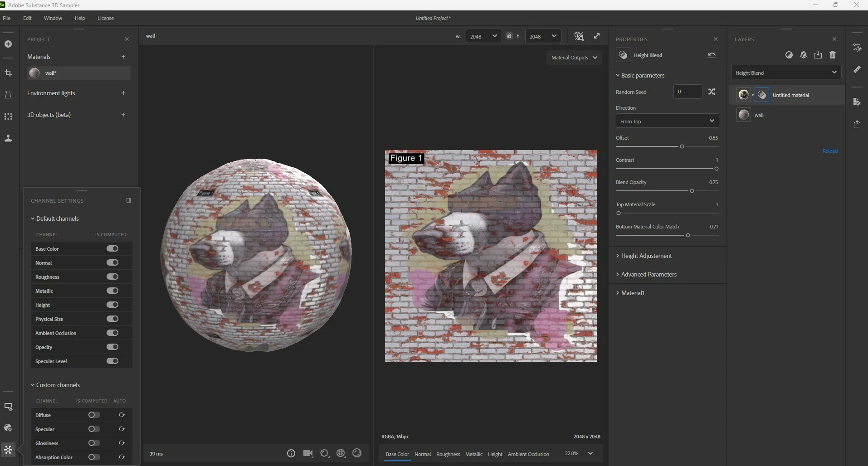Viewport: 868px width, 466px height.
Task: Click the Random Seed input field
Action: point(688,92)
